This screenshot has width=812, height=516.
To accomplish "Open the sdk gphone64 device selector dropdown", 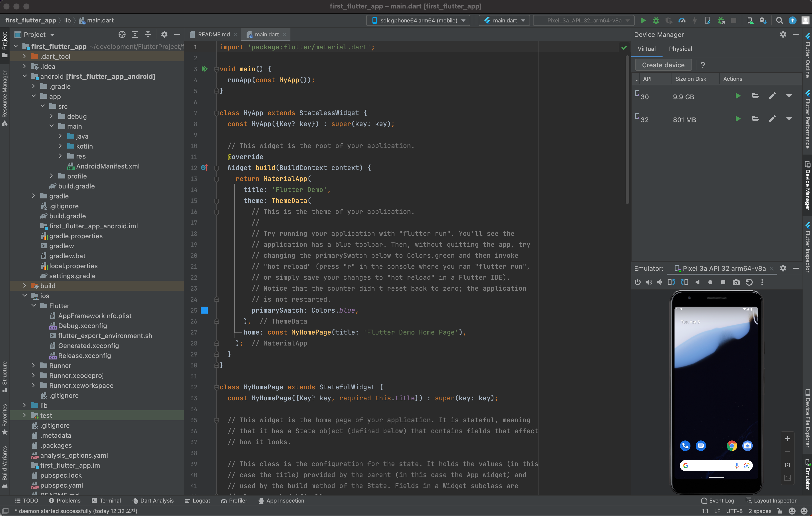I will tap(418, 21).
